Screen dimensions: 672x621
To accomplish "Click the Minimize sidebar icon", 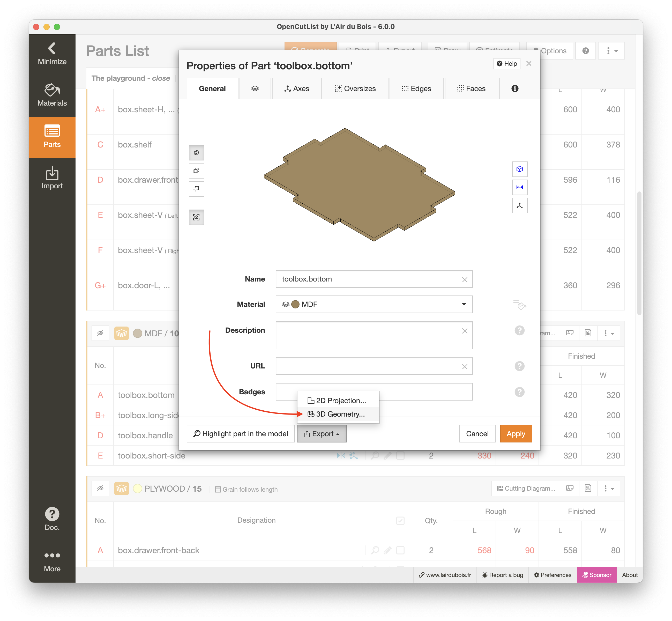I will 52,54.
